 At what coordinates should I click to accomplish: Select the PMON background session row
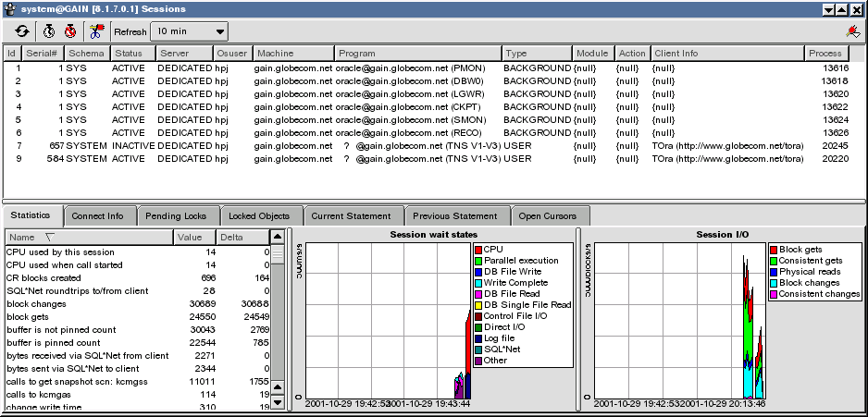(x=278, y=67)
